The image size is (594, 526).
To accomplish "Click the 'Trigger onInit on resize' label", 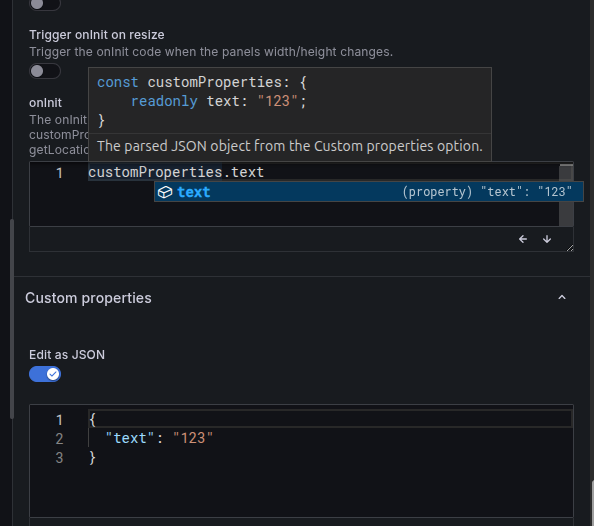I will tap(97, 35).
